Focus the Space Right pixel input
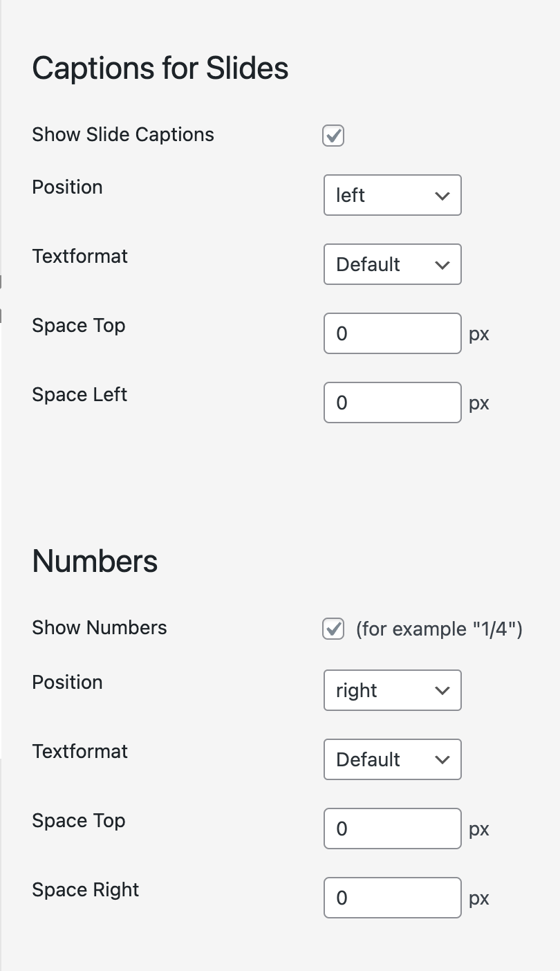The width and height of the screenshot is (560, 971). 392,898
